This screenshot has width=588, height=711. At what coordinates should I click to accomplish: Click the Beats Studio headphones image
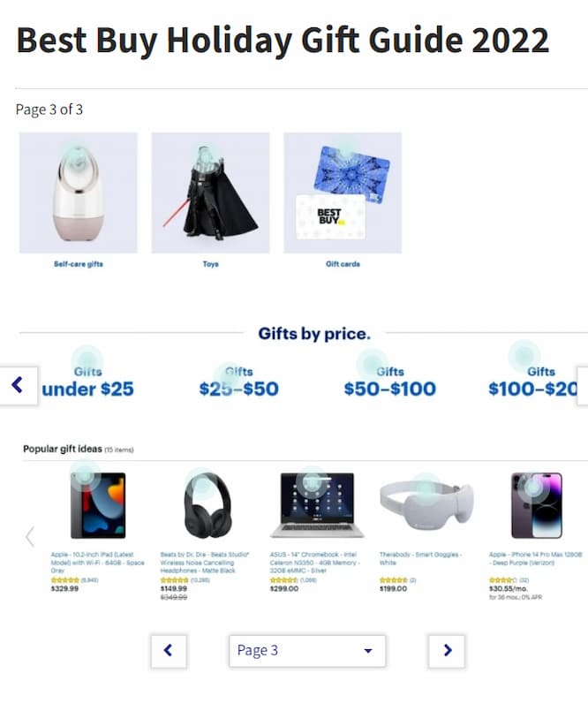207,505
